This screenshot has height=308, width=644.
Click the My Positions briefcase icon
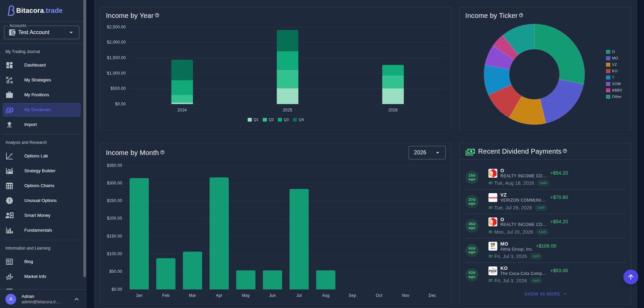10,95
